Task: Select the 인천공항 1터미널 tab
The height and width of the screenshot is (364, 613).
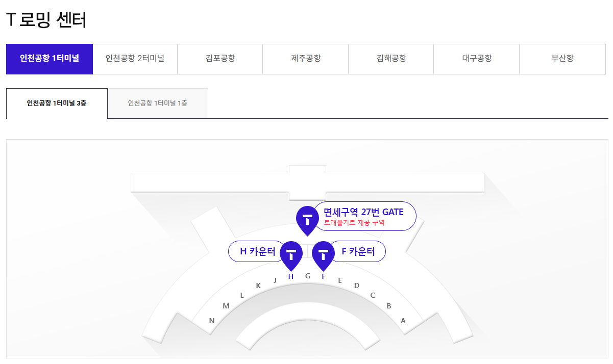Action: [x=50, y=59]
